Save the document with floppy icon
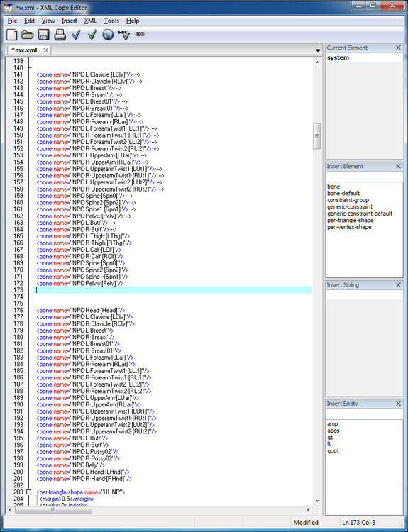This screenshot has height=532, width=408. pyautogui.click(x=44, y=35)
